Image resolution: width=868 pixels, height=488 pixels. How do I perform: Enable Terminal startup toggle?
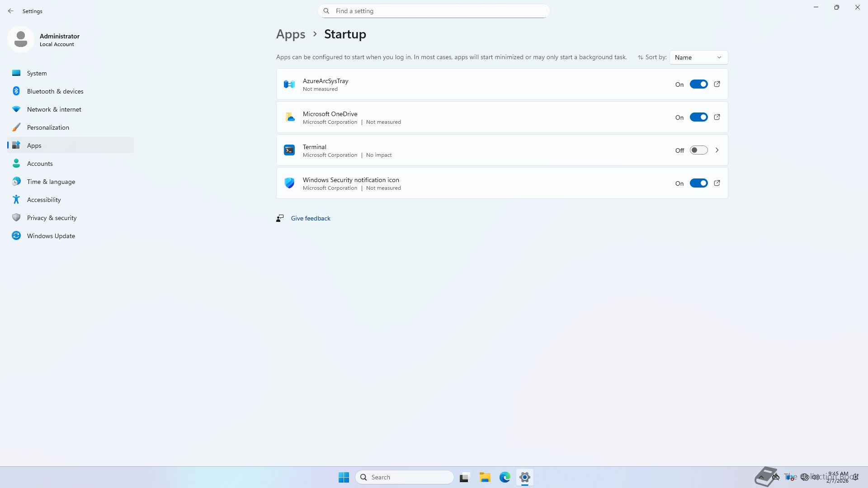(x=698, y=150)
